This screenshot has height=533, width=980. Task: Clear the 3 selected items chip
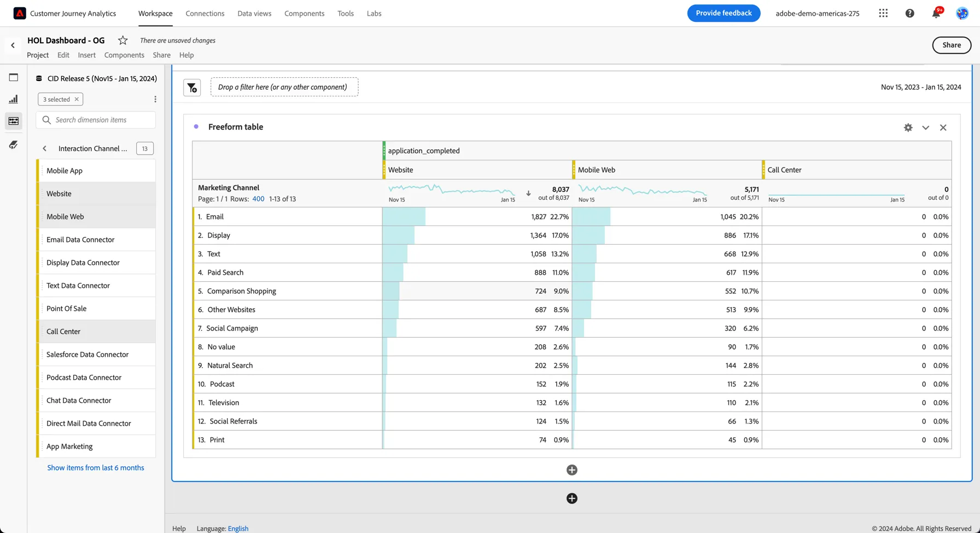click(77, 100)
